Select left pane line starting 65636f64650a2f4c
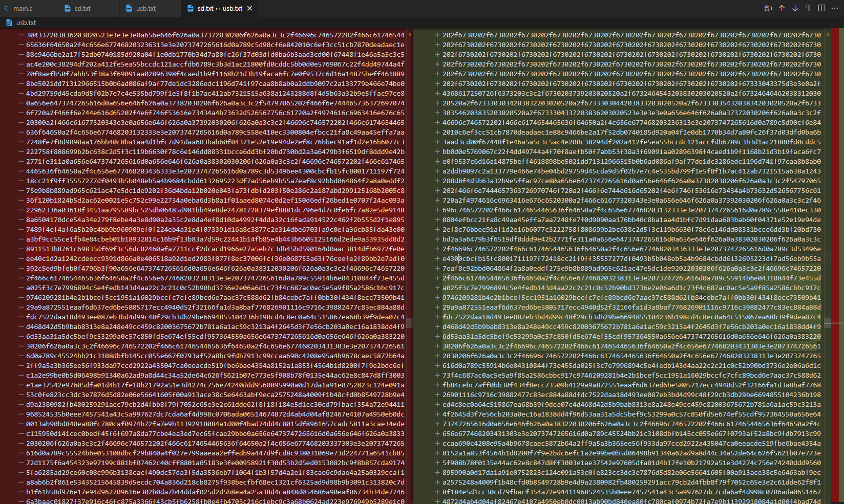 coord(215,45)
